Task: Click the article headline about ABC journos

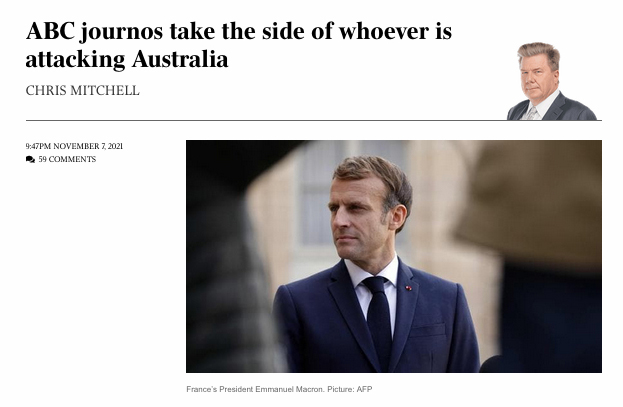Action: pyautogui.click(x=239, y=45)
